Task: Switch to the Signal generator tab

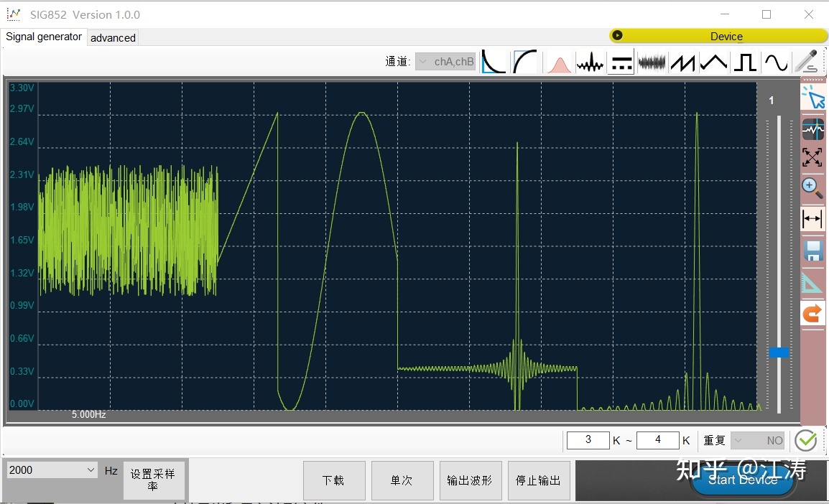Action: coord(44,37)
